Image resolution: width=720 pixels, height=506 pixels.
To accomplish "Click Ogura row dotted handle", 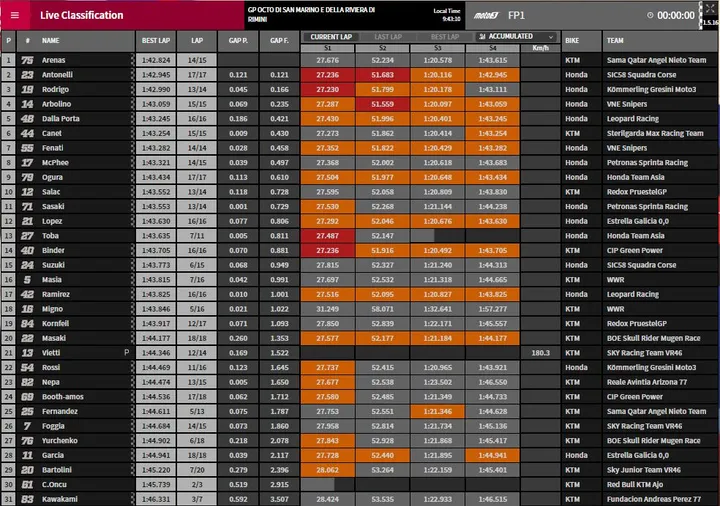I will click(x=133, y=177).
